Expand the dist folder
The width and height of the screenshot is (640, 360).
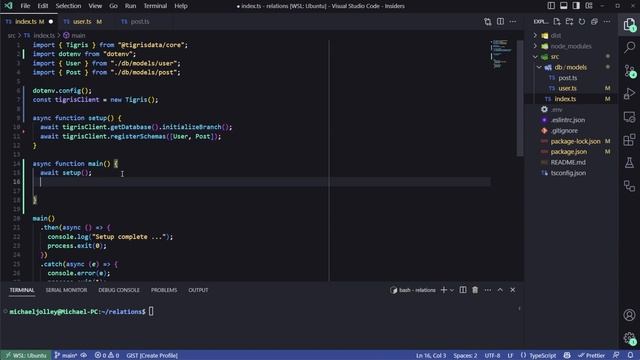pos(535,36)
